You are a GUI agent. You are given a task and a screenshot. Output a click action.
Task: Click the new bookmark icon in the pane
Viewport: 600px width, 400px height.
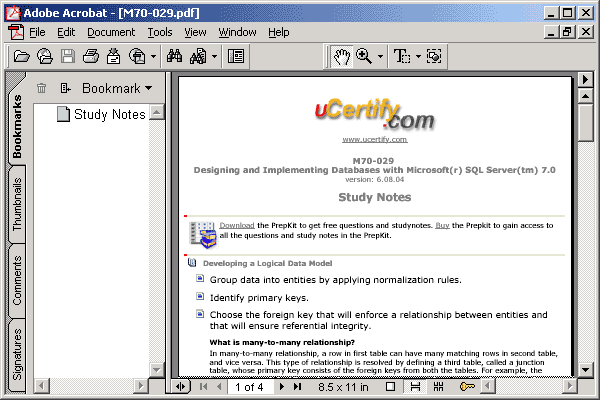(x=65, y=88)
